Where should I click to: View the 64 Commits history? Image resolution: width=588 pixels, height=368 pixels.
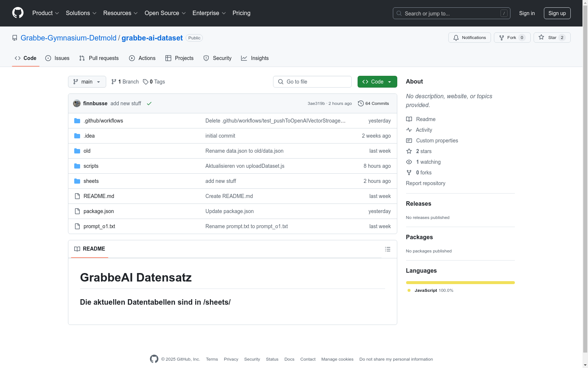pos(373,103)
